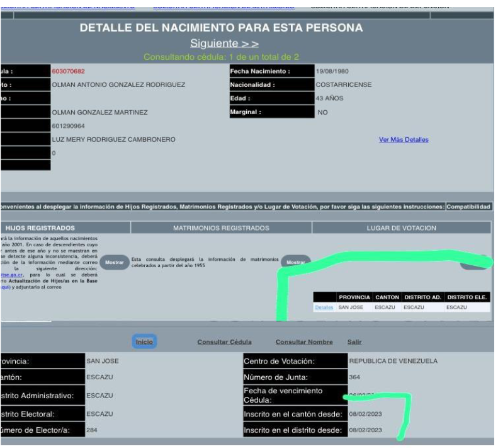Viewport: 498px width, 448px height.
Task: Select the Marginal value NO
Action: pos(323,112)
